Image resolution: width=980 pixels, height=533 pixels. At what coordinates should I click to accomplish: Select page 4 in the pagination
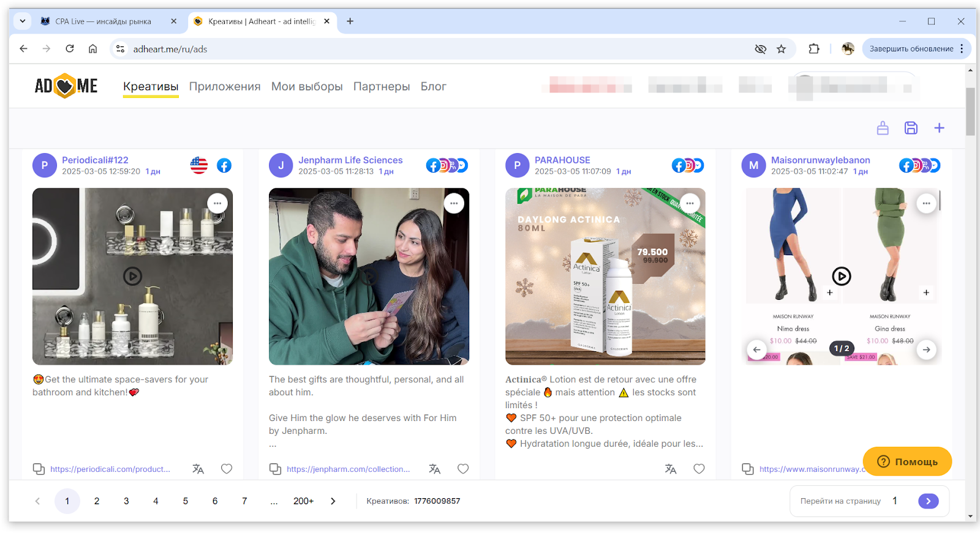pos(156,501)
